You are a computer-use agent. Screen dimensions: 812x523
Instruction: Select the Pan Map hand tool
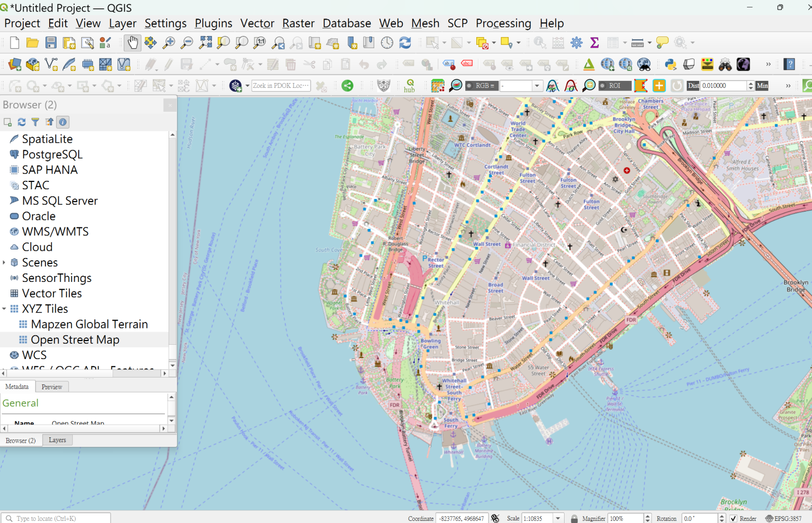click(x=132, y=42)
